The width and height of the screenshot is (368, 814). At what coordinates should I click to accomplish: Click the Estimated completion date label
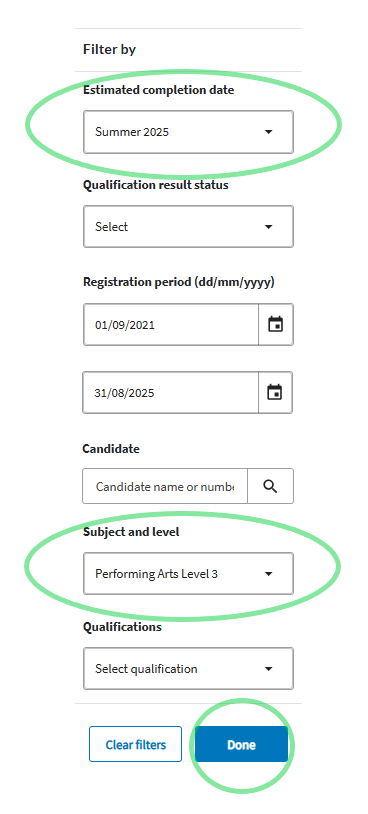(x=158, y=90)
